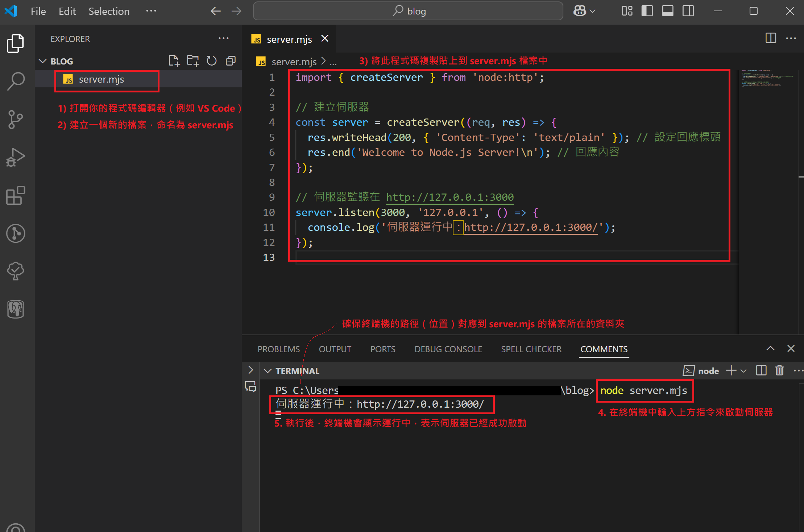804x532 pixels.
Task: Toggle the secondary side bar visibility
Action: pyautogui.click(x=688, y=11)
